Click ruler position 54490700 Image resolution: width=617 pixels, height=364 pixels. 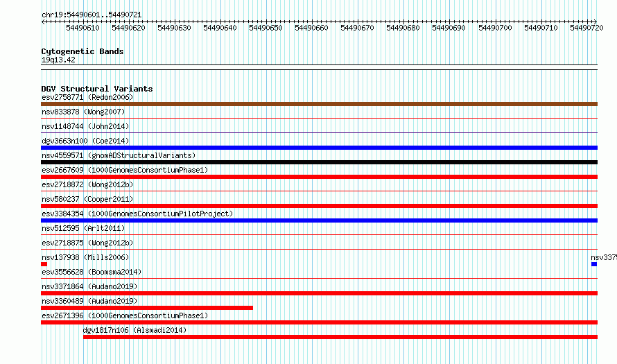tap(495, 28)
